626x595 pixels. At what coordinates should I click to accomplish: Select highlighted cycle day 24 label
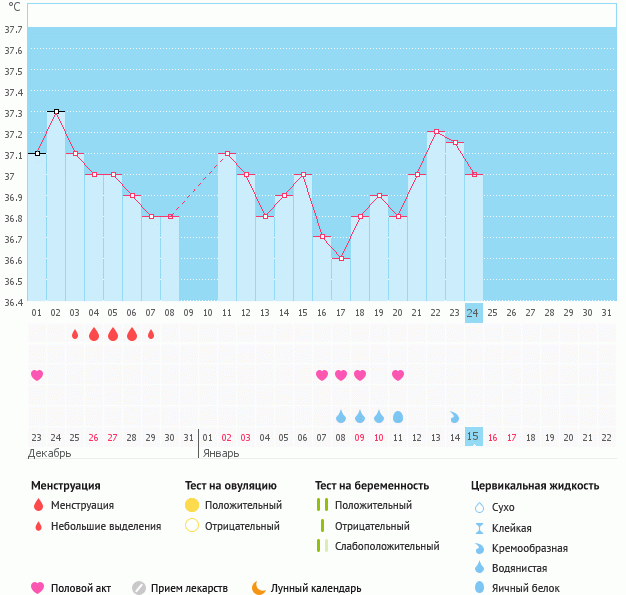click(474, 313)
